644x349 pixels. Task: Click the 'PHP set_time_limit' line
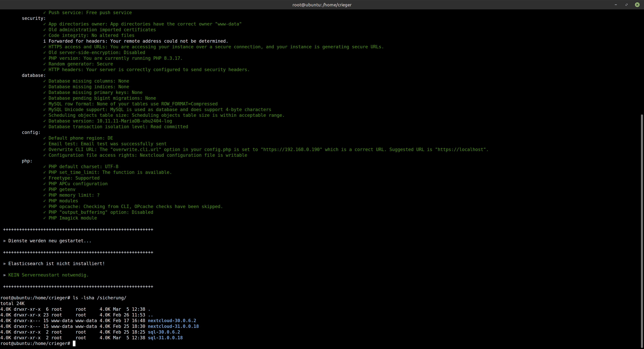coord(108,173)
